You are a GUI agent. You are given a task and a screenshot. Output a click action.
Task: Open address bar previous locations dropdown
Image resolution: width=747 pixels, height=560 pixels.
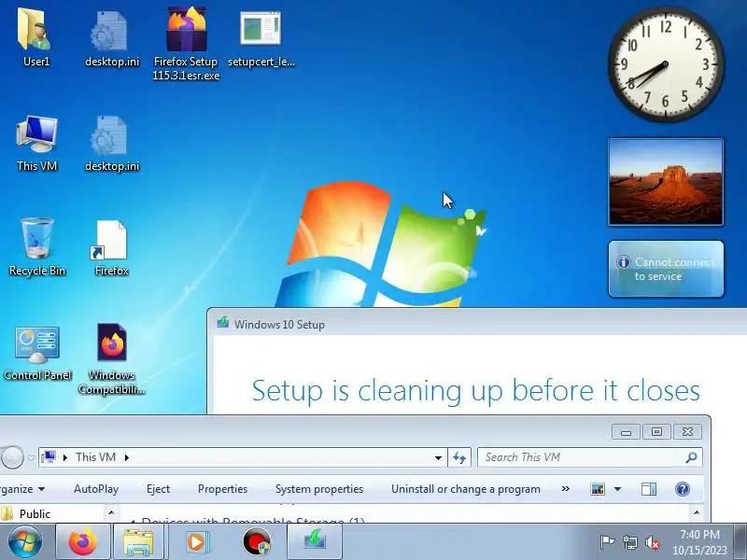pos(438,457)
